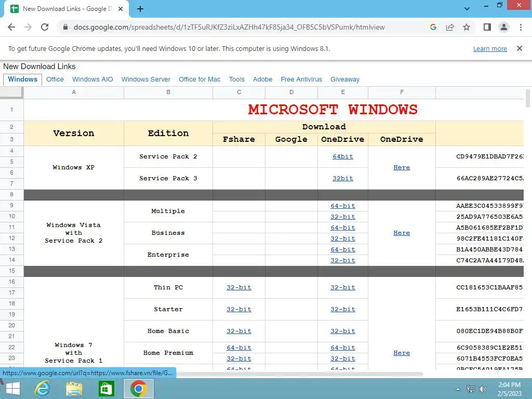Open Vista Enterprise 32-bit link
Image resolution: width=532 pixels, height=399 pixels.
pyautogui.click(x=343, y=260)
